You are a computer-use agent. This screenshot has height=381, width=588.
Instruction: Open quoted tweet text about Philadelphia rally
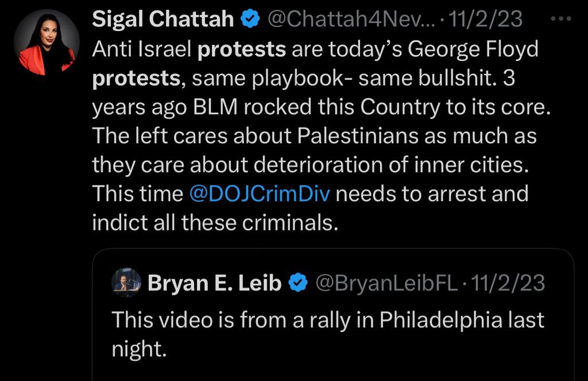pyautogui.click(x=327, y=320)
